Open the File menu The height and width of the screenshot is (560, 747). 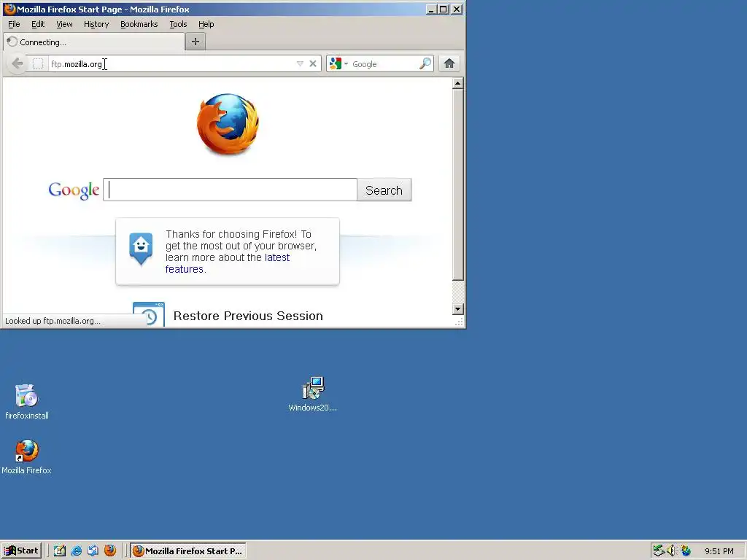click(x=14, y=24)
